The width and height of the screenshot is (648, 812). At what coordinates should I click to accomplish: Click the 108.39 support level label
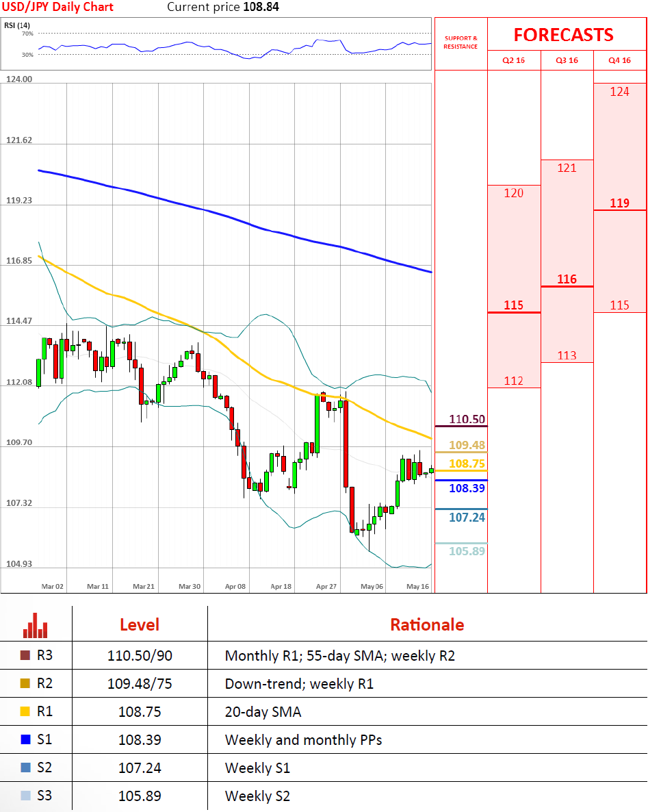[467, 488]
